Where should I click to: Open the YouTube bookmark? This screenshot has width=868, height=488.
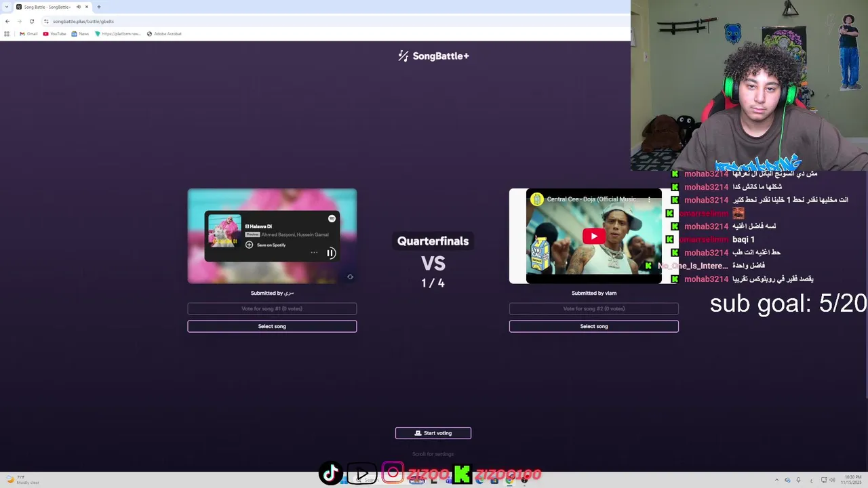pos(54,33)
